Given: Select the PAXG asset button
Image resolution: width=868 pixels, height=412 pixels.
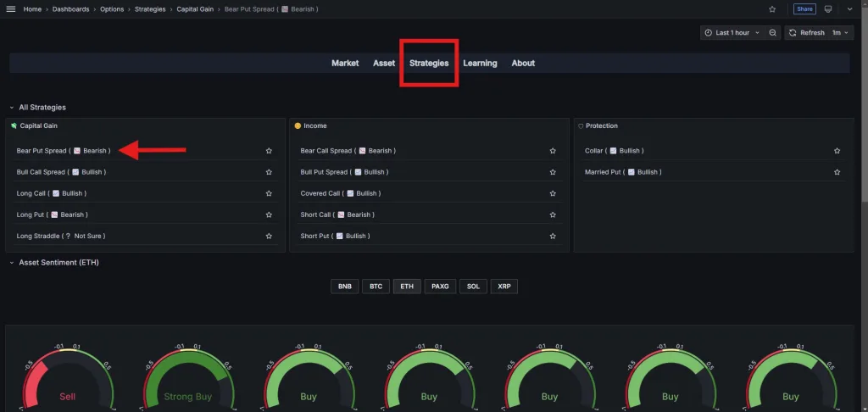Looking at the screenshot, I should (x=440, y=287).
